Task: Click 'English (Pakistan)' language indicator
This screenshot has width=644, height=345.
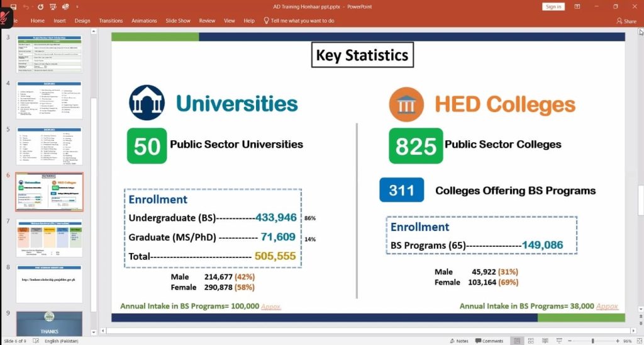Action: click(61, 341)
